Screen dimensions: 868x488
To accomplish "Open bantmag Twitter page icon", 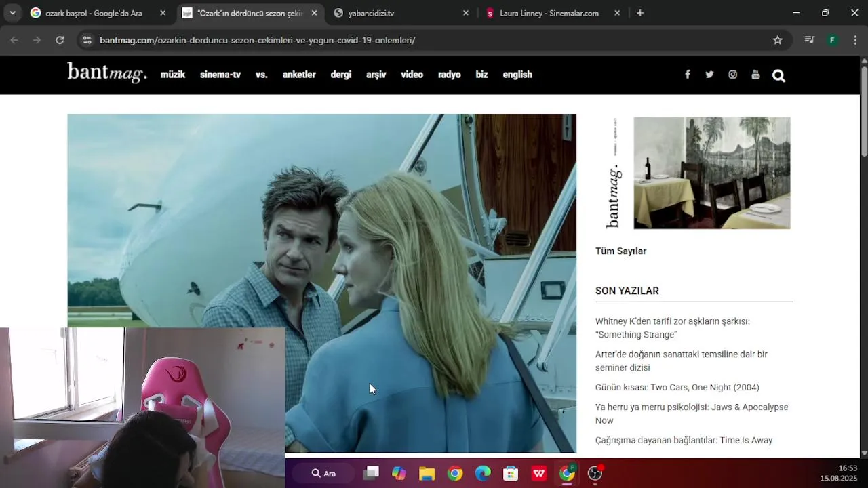I will 709,75.
